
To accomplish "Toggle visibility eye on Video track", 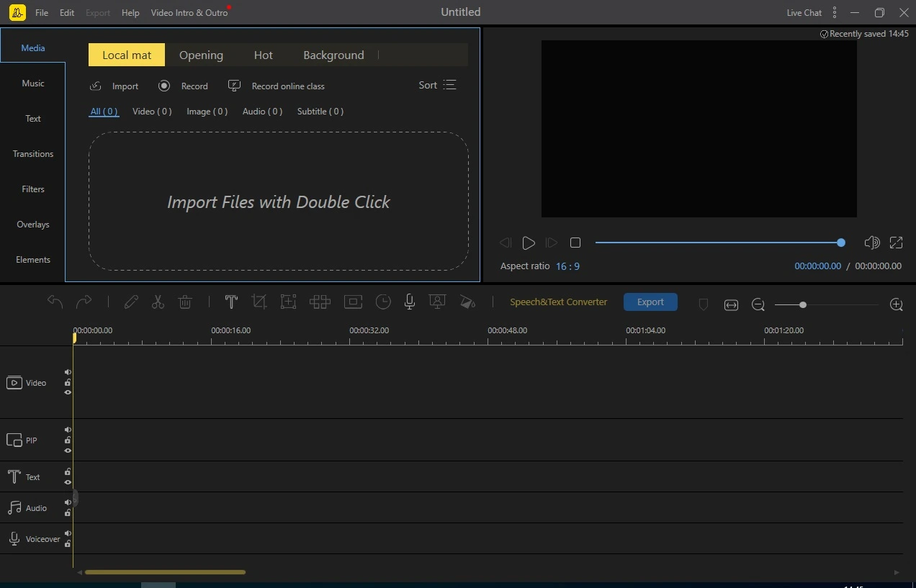I will click(68, 393).
